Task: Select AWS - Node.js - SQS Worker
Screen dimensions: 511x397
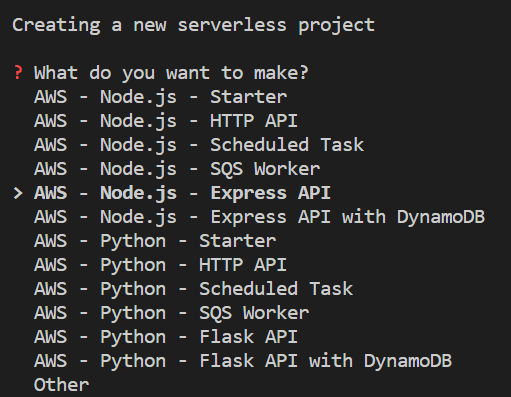Action: click(x=177, y=169)
